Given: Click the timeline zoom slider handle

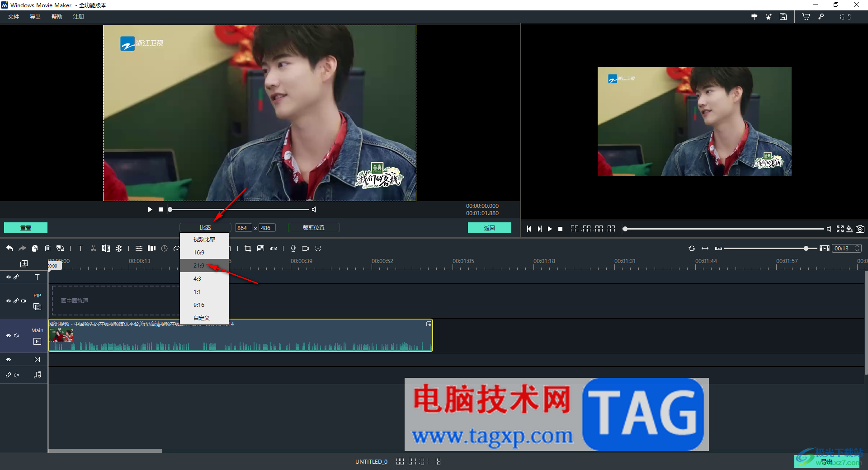Looking at the screenshot, I should coord(806,248).
